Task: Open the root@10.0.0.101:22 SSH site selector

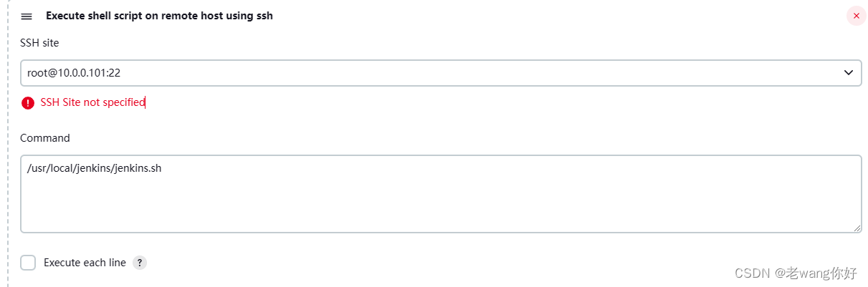Action: 441,72
